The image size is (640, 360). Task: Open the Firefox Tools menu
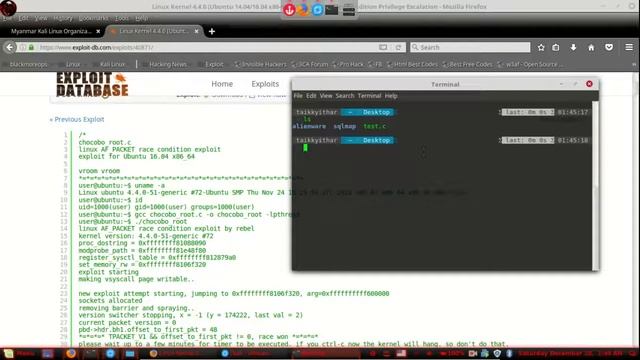[x=122, y=18]
